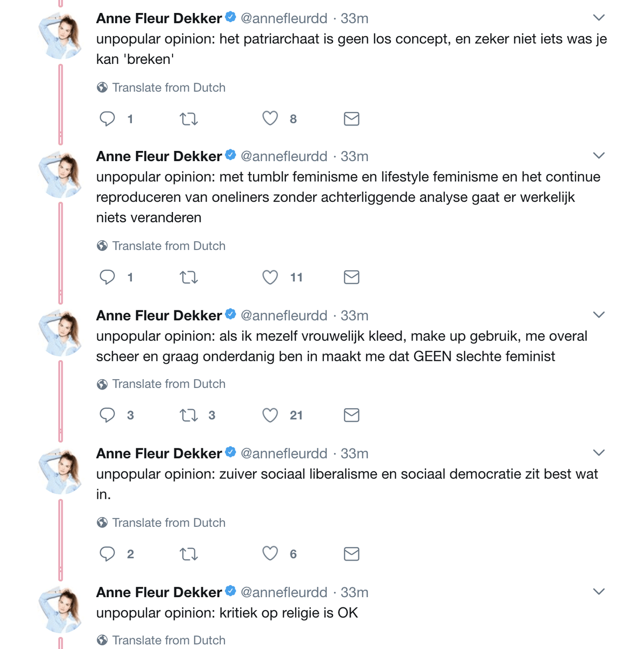Reply to the 'patriarchaat' tweet

point(107,118)
